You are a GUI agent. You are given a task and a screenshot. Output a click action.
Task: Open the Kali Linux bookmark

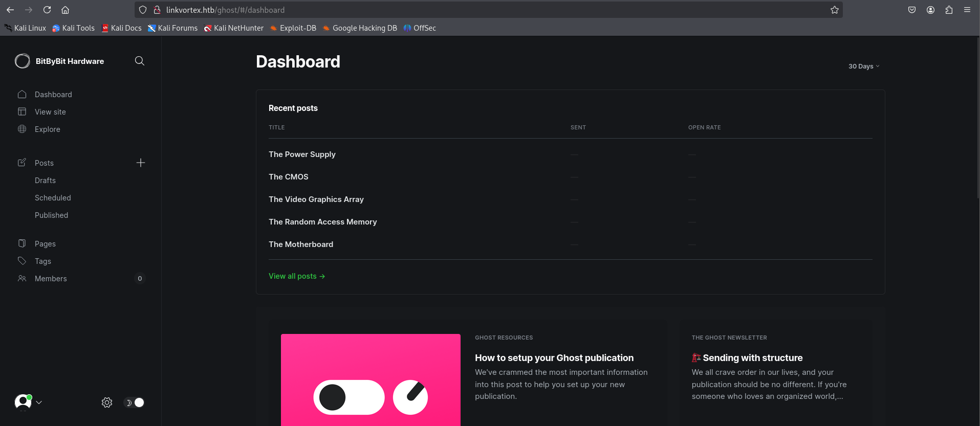pos(25,28)
